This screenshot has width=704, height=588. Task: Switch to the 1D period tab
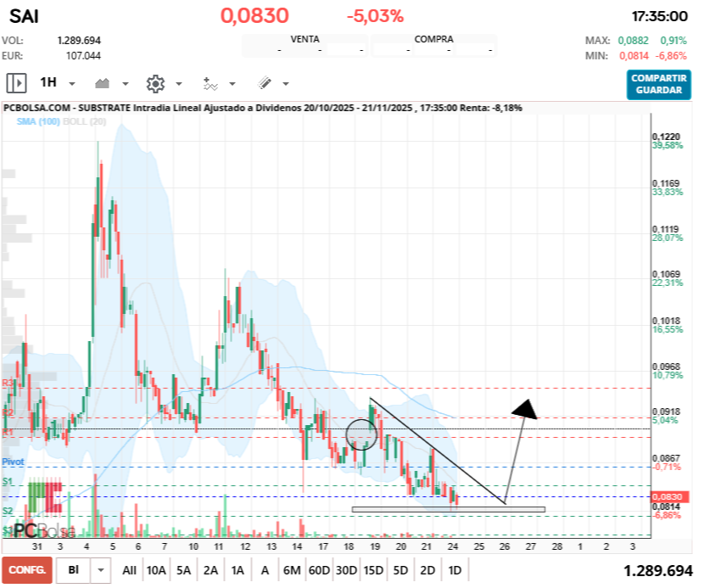click(x=455, y=570)
